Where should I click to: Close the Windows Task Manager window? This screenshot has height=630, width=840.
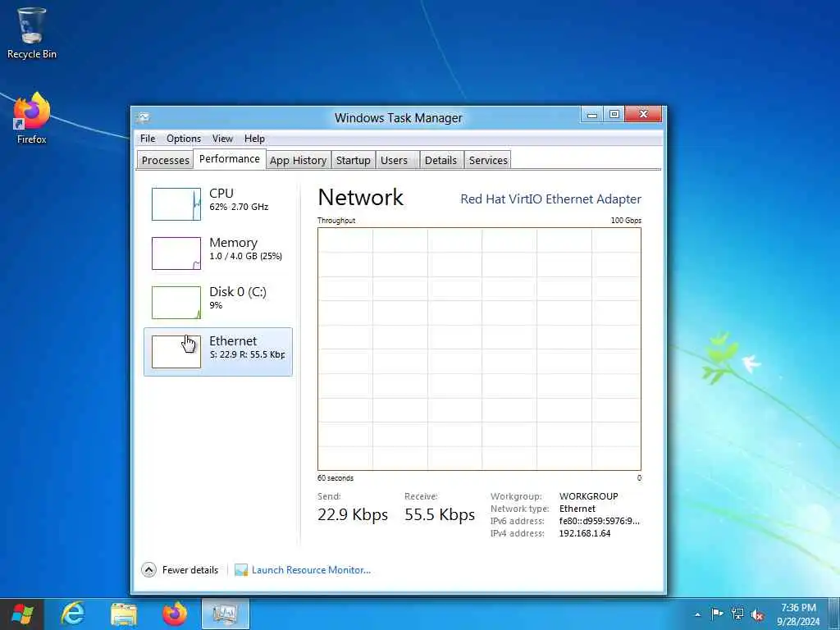point(643,114)
